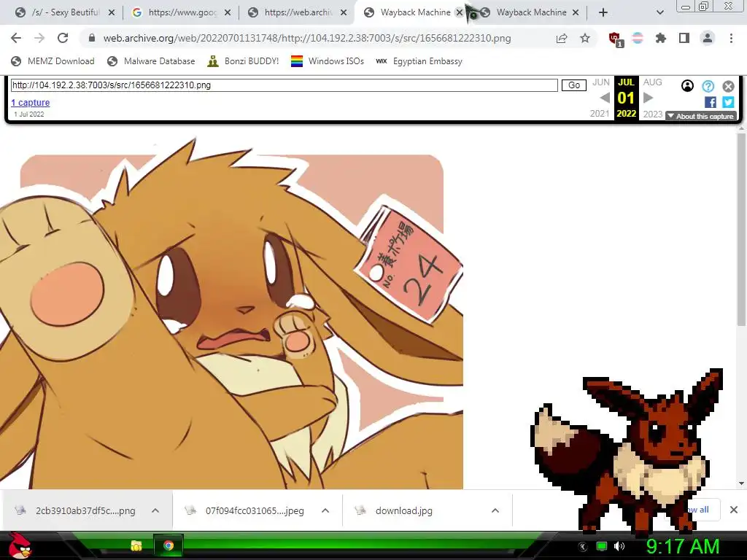Open MEMZ Download bookmark
747x560 pixels.
click(53, 61)
